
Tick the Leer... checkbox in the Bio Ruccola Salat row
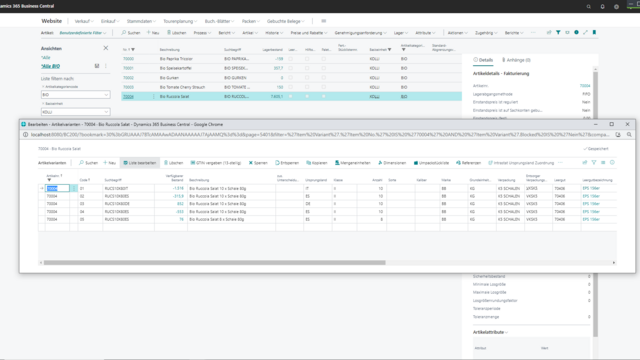tap(291, 96)
